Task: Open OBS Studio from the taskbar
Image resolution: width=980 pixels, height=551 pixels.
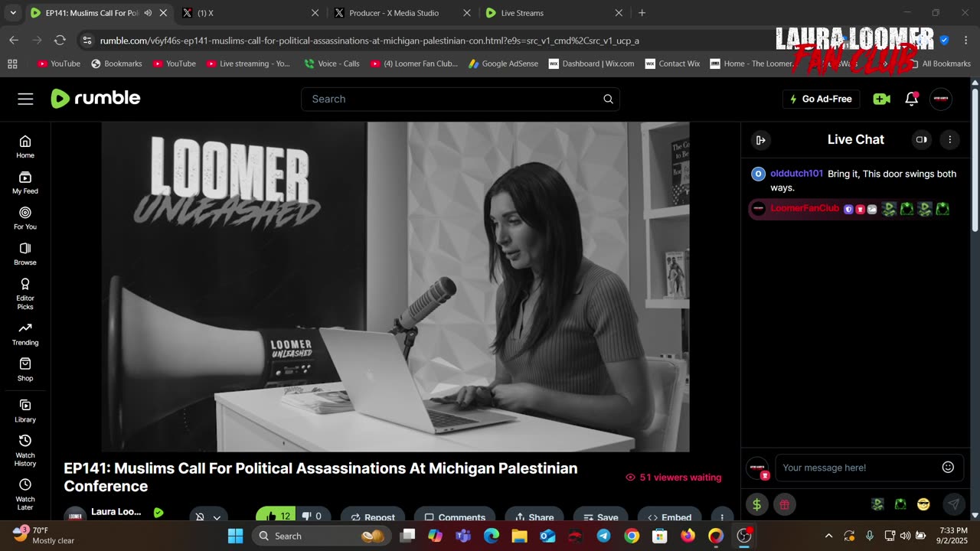Action: [744, 536]
